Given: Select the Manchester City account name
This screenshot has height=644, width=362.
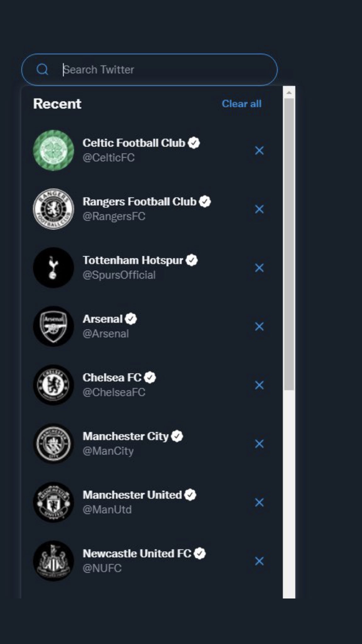Looking at the screenshot, I should 126,436.
